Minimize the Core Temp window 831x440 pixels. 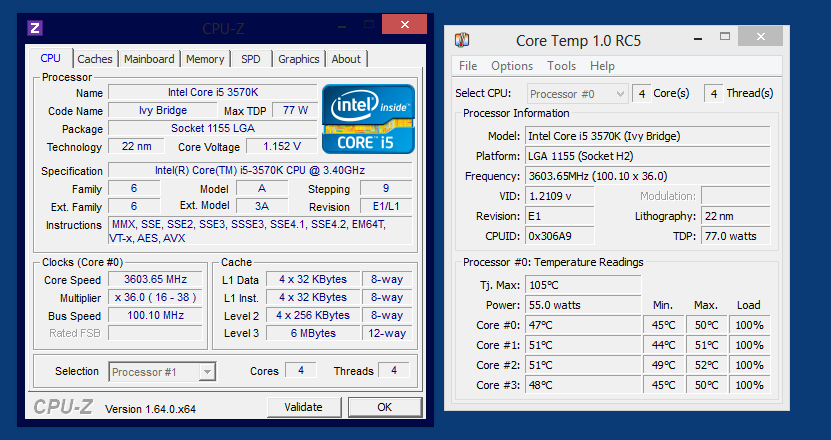[x=698, y=38]
